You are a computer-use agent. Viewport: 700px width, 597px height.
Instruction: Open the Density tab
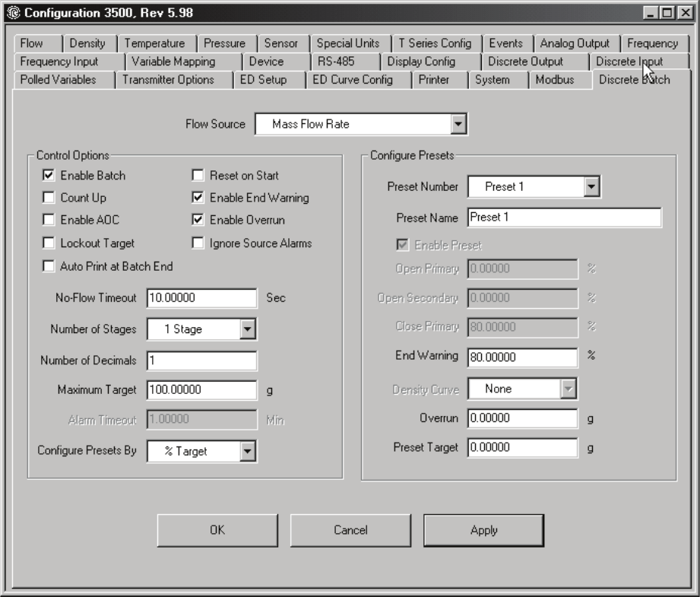tap(89, 43)
